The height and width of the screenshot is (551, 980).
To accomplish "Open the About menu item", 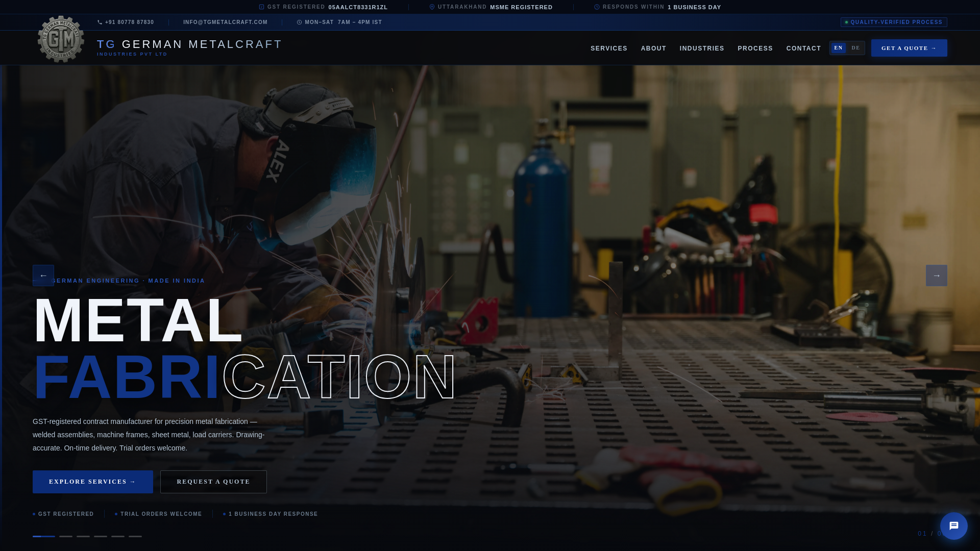I will [653, 48].
